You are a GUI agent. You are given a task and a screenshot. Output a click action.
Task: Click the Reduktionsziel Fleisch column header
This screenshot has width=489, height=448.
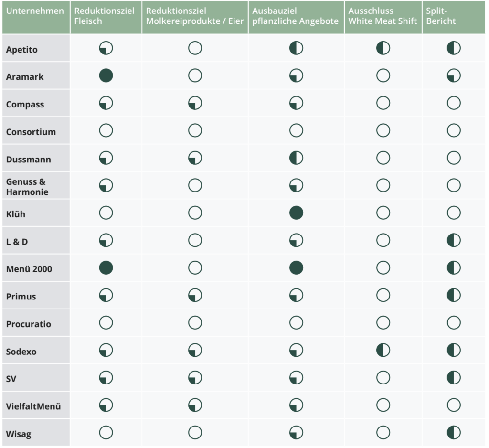point(106,17)
